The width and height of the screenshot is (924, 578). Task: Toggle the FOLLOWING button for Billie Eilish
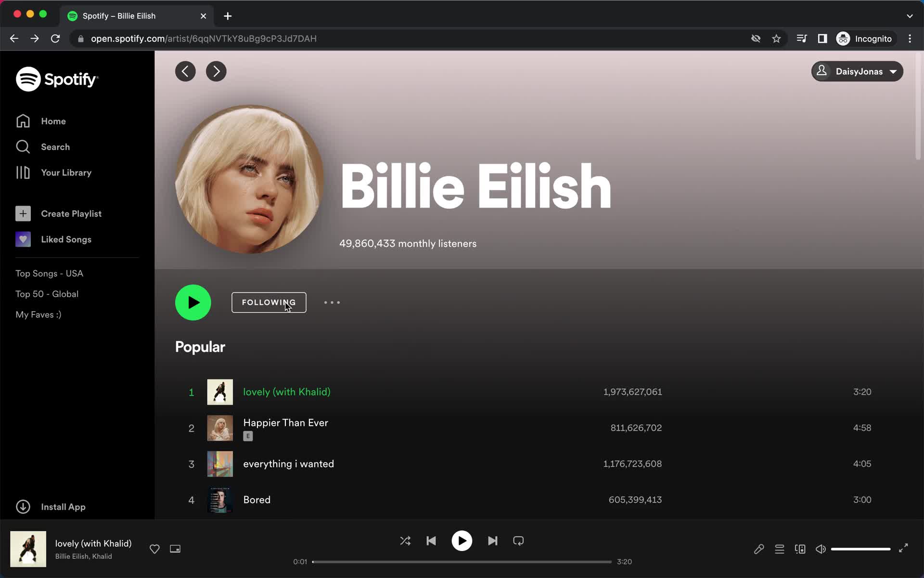pyautogui.click(x=269, y=302)
